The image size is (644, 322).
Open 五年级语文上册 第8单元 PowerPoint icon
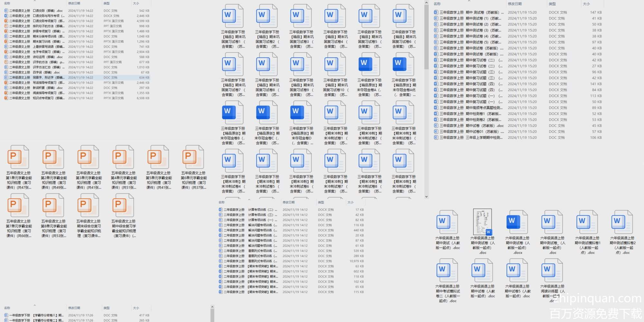pyautogui.click(x=53, y=205)
